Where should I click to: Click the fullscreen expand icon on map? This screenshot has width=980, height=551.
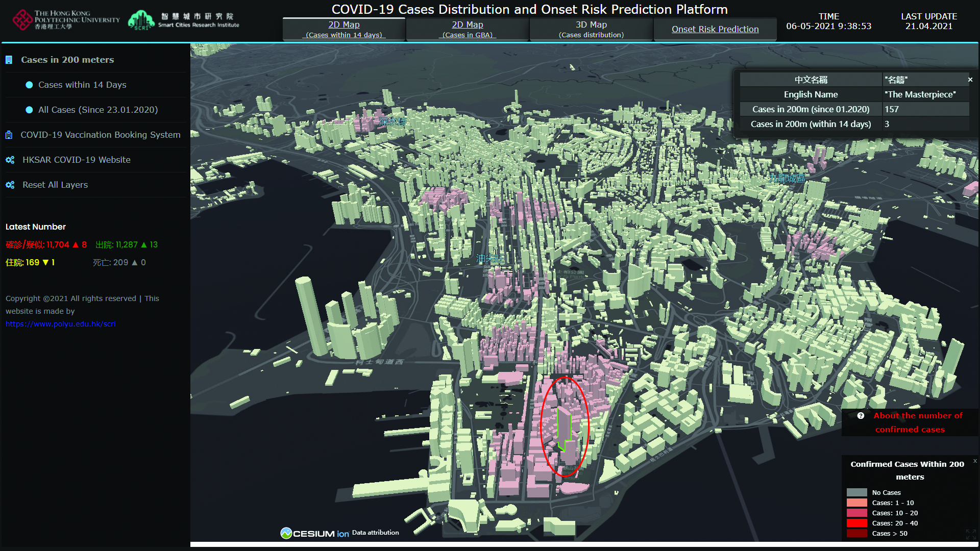point(970,534)
